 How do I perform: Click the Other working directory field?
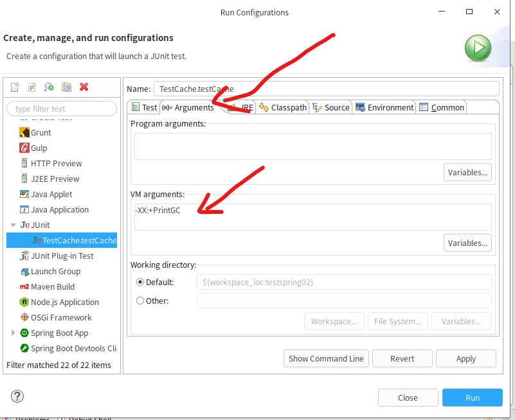[344, 301]
